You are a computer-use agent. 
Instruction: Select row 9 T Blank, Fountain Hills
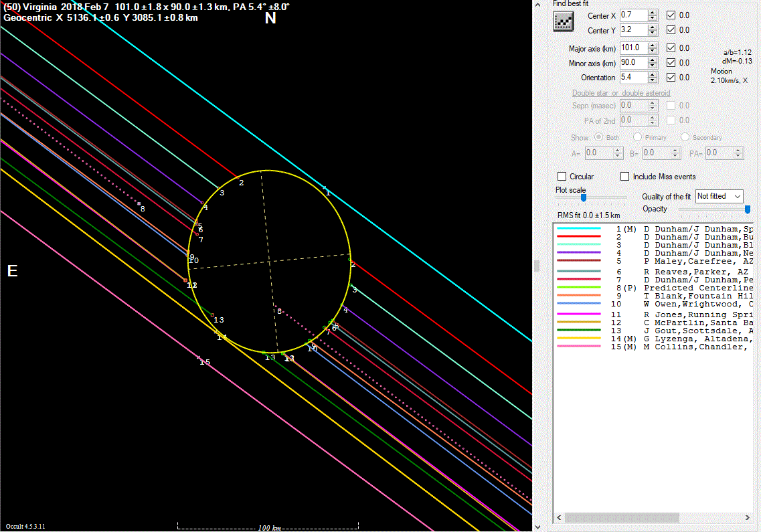(654, 296)
